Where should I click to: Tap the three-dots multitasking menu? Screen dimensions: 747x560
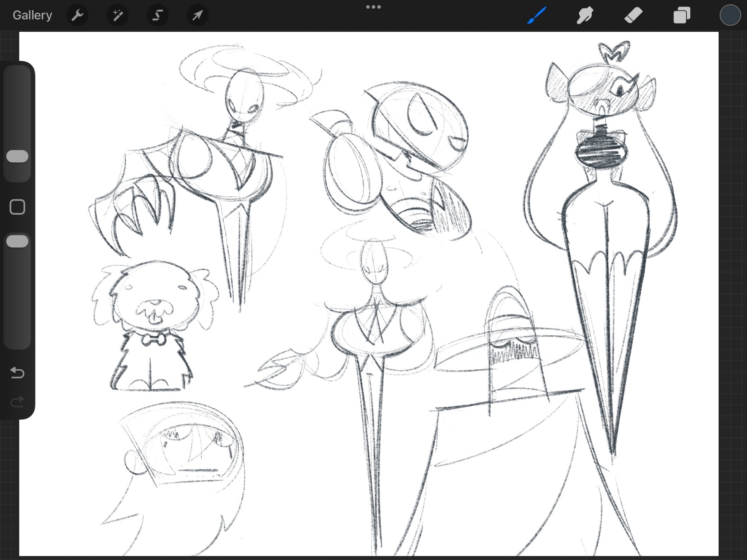point(373,7)
